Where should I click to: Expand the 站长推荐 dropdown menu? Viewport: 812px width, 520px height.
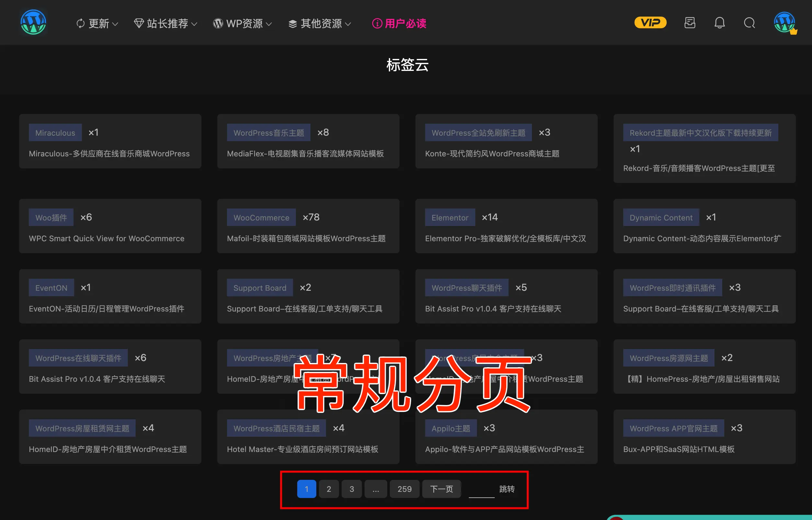pos(165,23)
